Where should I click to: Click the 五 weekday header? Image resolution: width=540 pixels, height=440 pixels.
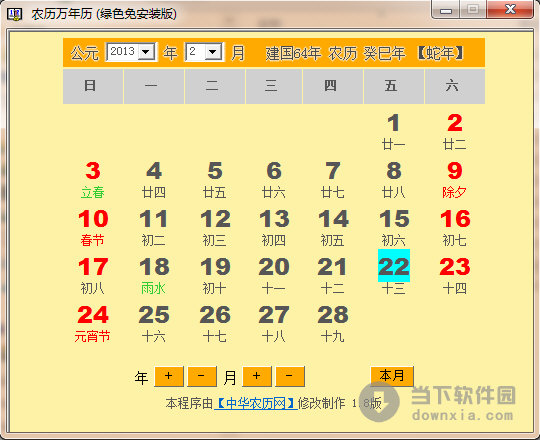(394, 86)
